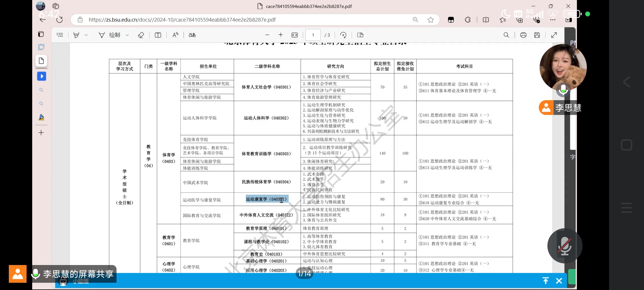Zoom in with the plus button
644x290 pixels.
[281, 35]
